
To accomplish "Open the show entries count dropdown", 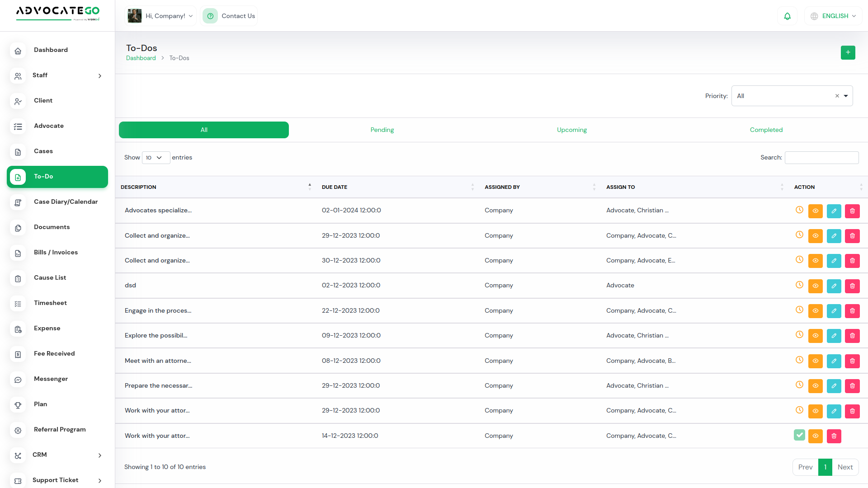I will coord(156,158).
